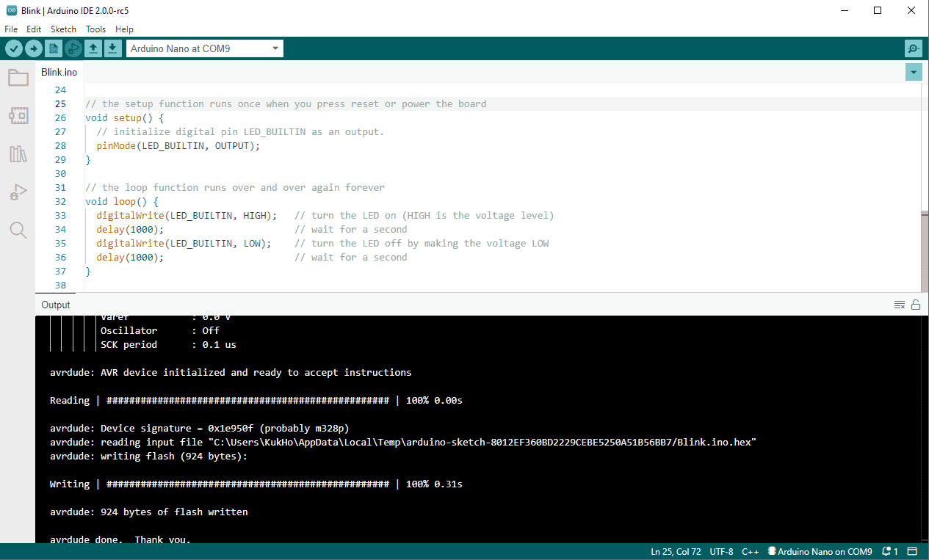
Task: Open the Sketch menu
Action: (63, 29)
